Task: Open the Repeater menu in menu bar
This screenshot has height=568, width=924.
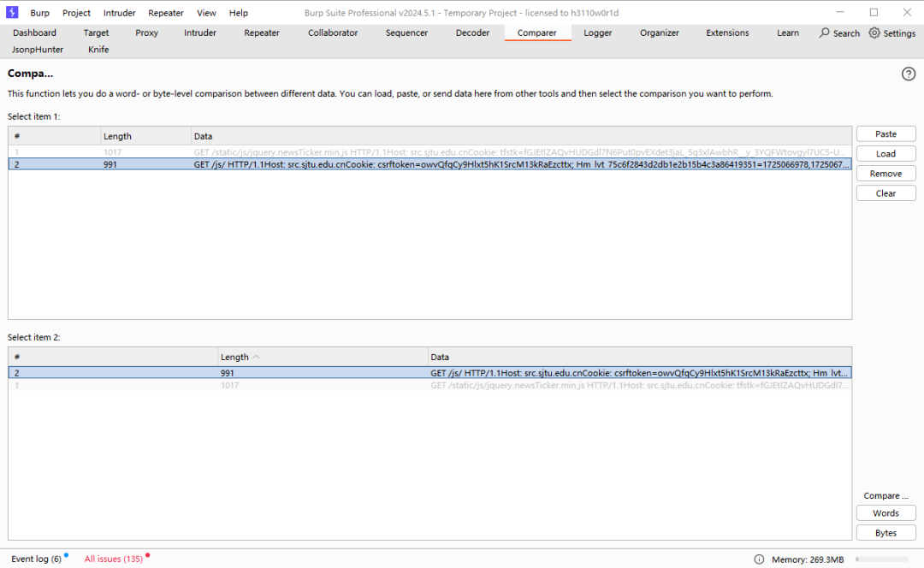Action: (166, 12)
